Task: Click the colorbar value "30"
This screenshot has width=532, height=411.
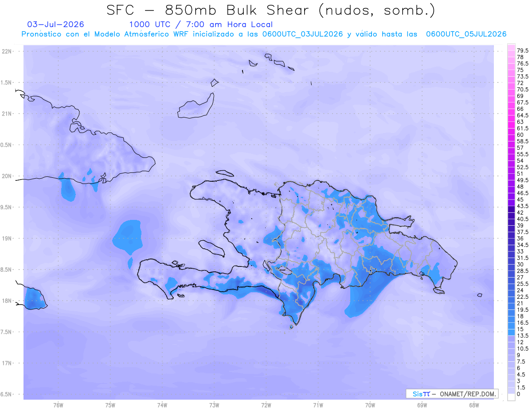Action: 520,264
